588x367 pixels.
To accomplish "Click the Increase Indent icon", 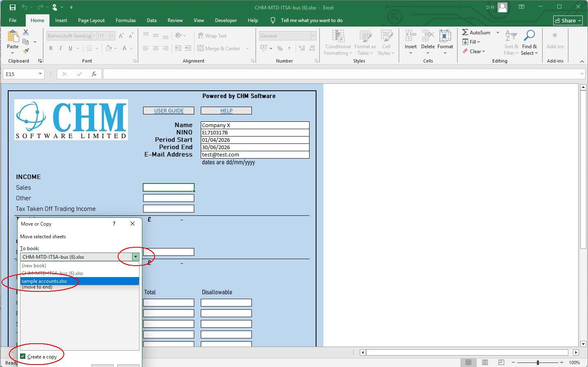I will pyautogui.click(x=188, y=48).
